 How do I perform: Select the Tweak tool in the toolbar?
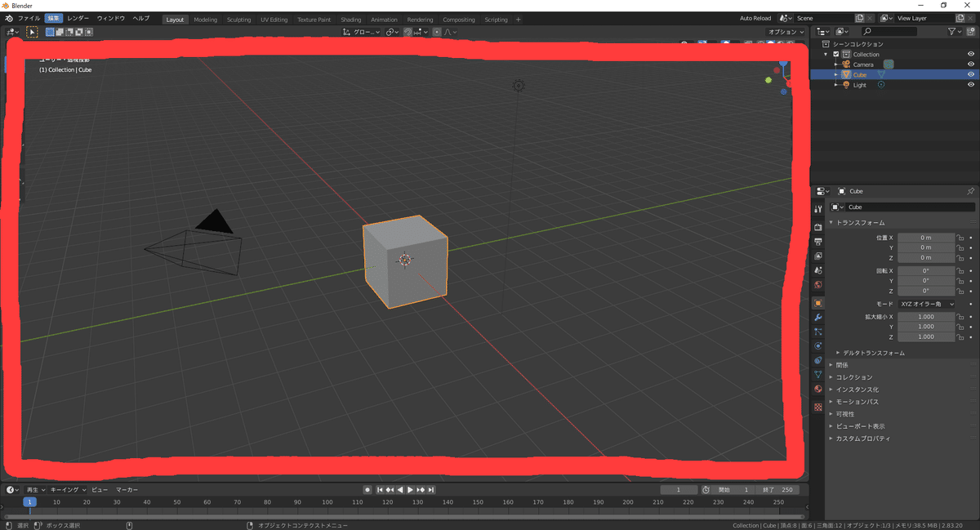coord(33,32)
